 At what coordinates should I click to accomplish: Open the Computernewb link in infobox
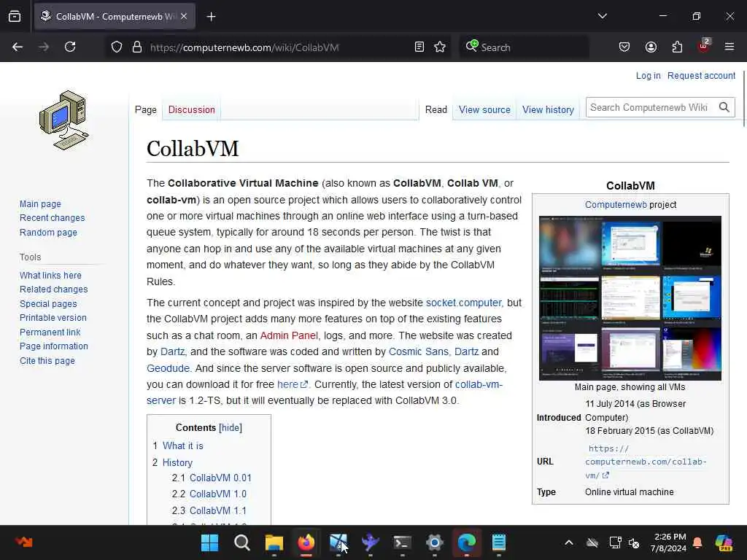pos(616,204)
